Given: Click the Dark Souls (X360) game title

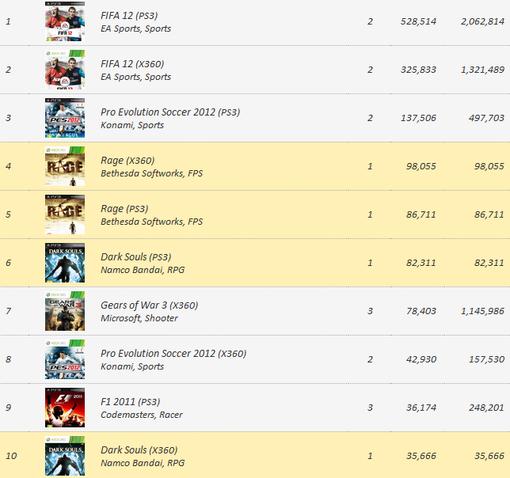Looking at the screenshot, I should click(139, 450).
